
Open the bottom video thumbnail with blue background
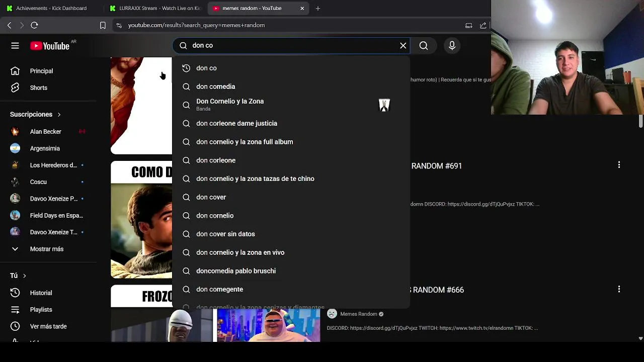click(268, 325)
